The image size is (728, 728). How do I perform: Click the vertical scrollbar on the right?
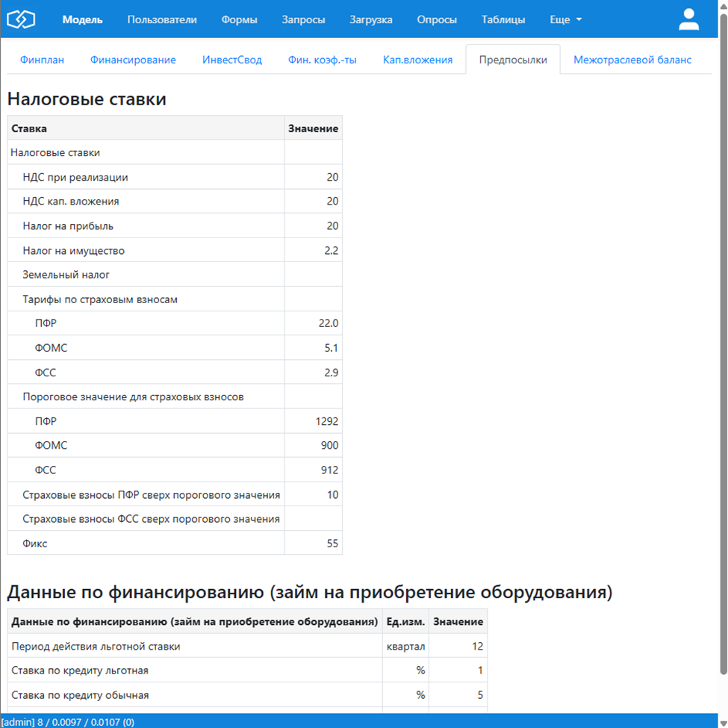coord(722,336)
